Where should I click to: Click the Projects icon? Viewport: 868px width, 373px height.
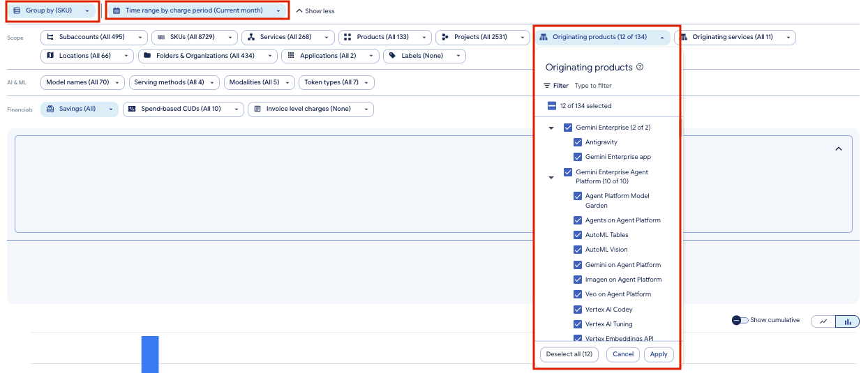pos(444,37)
